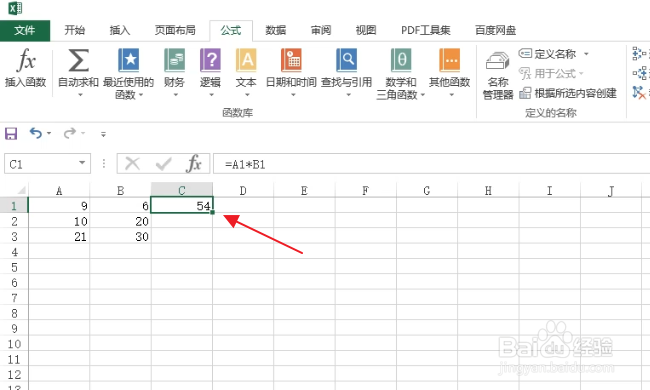Click the fx icon in formula bar

pyautogui.click(x=194, y=163)
